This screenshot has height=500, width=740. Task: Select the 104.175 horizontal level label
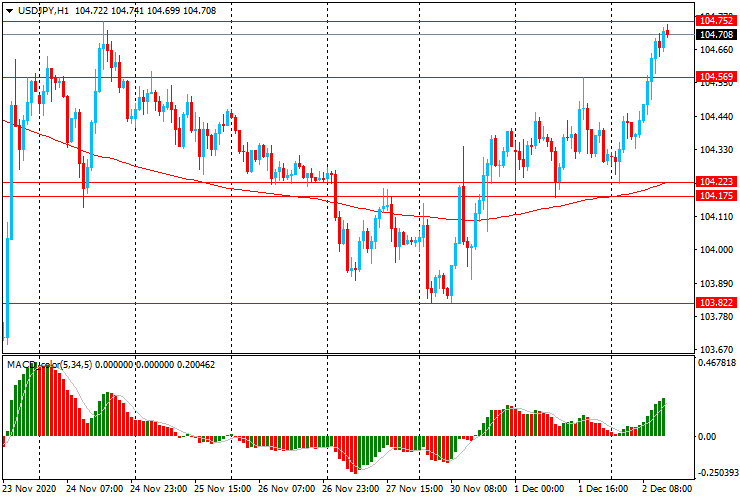click(x=716, y=195)
